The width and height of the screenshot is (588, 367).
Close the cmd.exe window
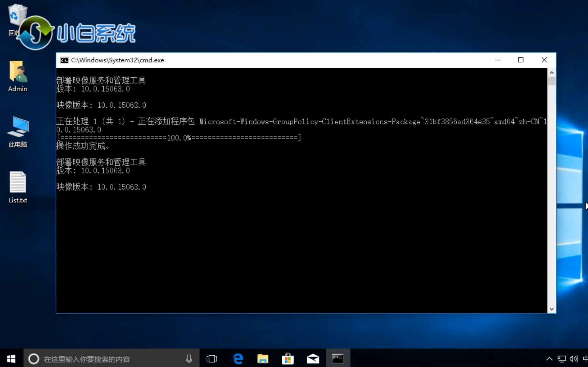click(x=544, y=60)
